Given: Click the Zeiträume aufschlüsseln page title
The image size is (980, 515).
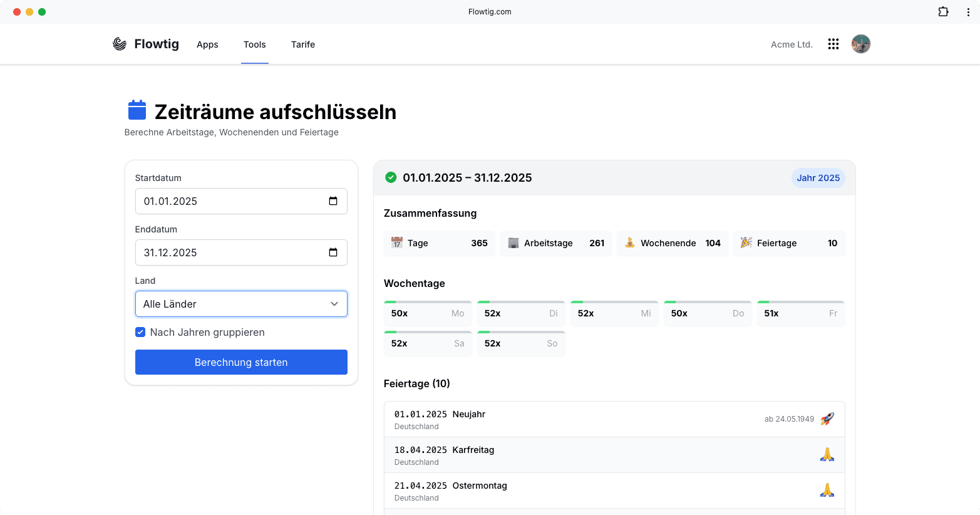Looking at the screenshot, I should 276,112.
